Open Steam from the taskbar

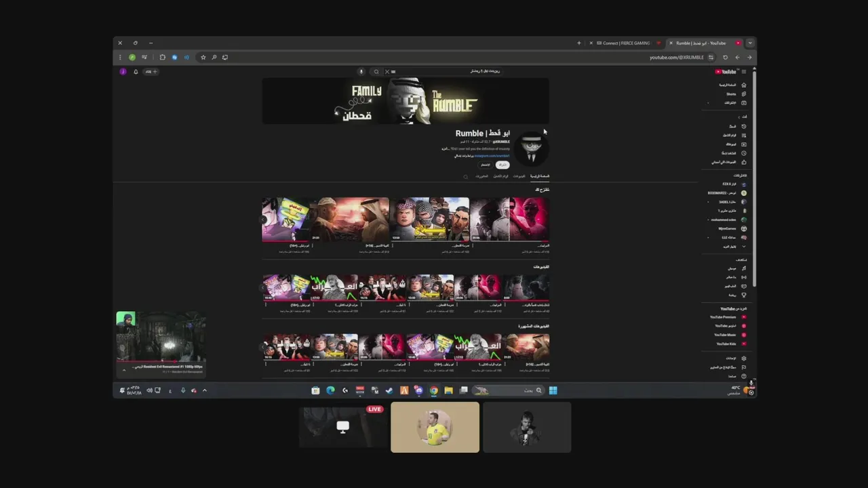click(389, 390)
